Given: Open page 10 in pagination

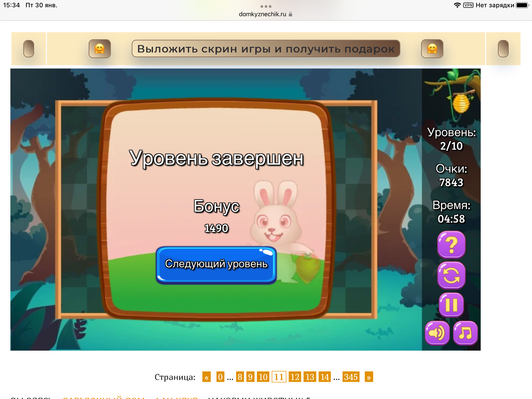Looking at the screenshot, I should click(263, 377).
